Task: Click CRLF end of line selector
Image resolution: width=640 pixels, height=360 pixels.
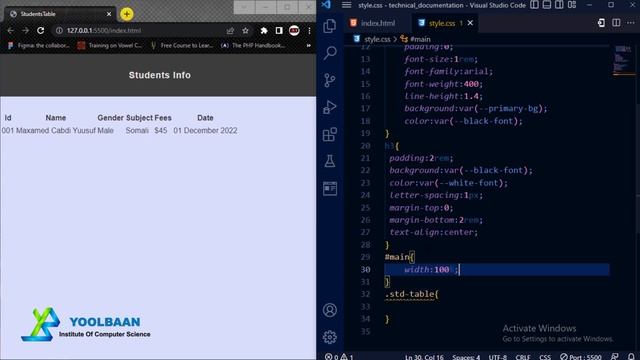Action: pos(522,357)
